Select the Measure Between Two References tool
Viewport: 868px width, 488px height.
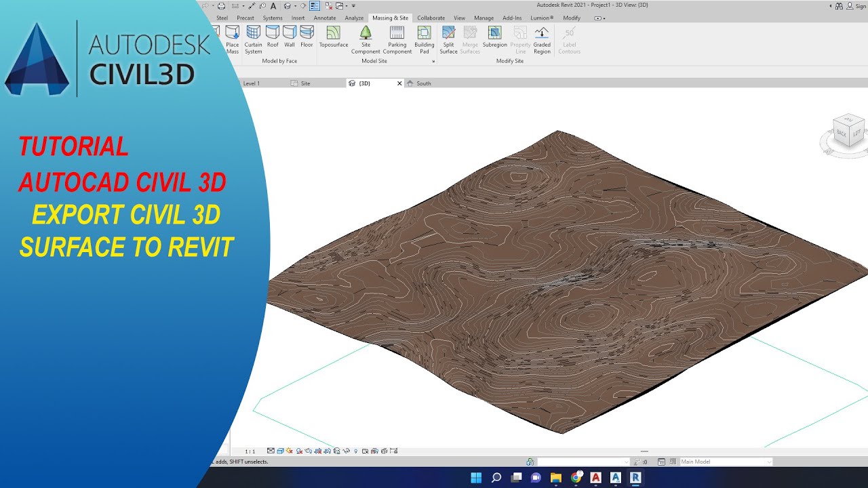coord(235,5)
